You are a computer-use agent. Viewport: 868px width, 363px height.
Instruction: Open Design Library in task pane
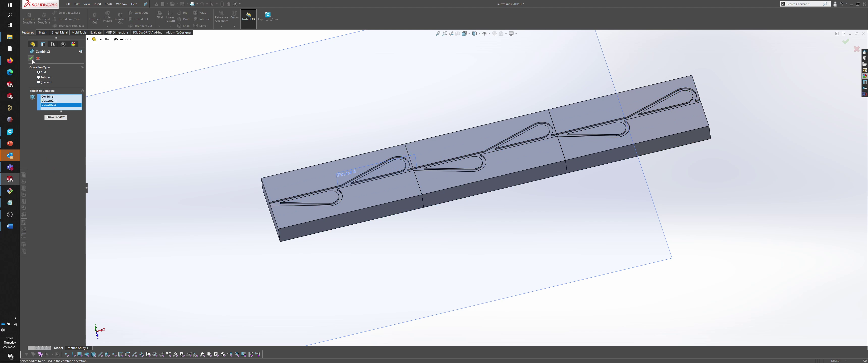[x=865, y=58]
